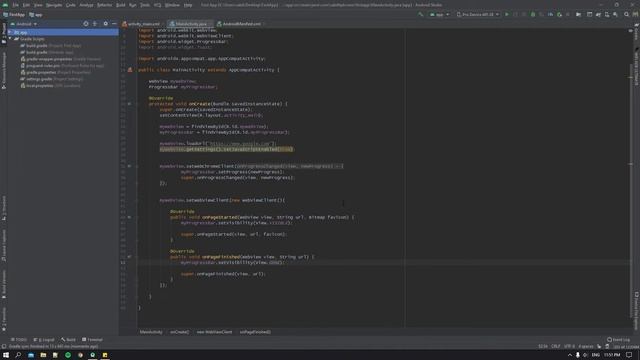Expand the app module tree node
Image resolution: width=640 pixels, height=360 pixels.
pyautogui.click(x=10, y=32)
